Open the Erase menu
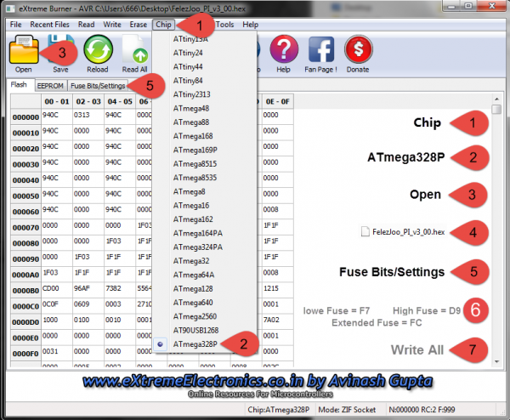 (139, 25)
